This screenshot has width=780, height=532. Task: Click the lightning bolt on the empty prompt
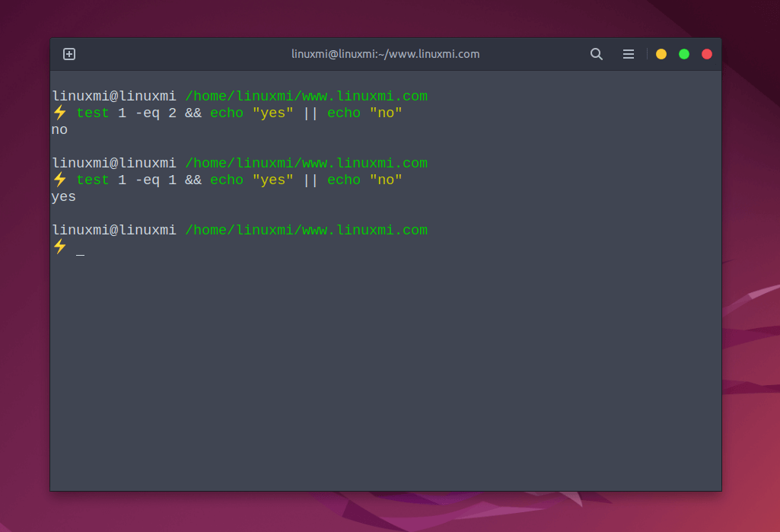(x=59, y=247)
